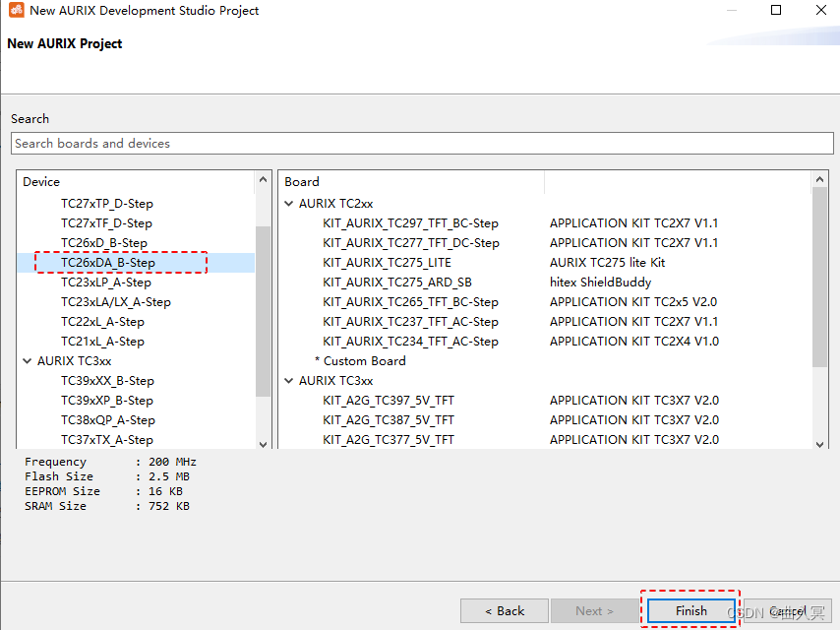Click APPLICATION KIT TC2X4 V1.0 text

(634, 342)
